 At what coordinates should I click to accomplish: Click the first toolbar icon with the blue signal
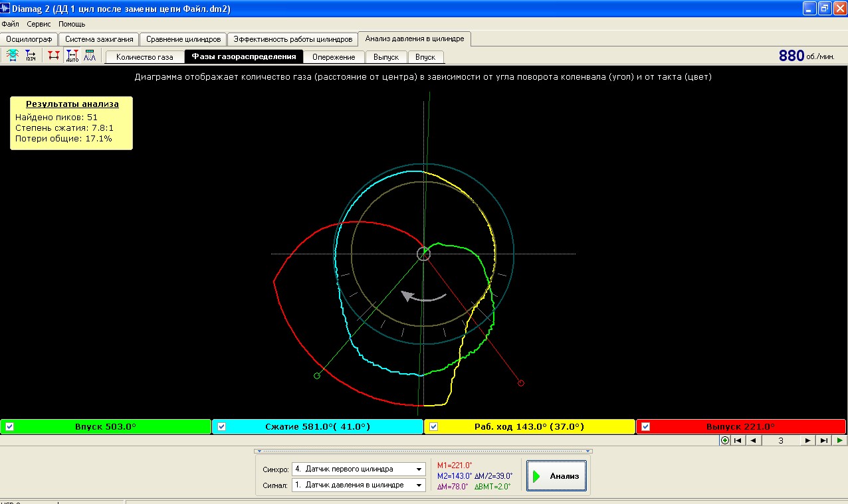click(12, 56)
